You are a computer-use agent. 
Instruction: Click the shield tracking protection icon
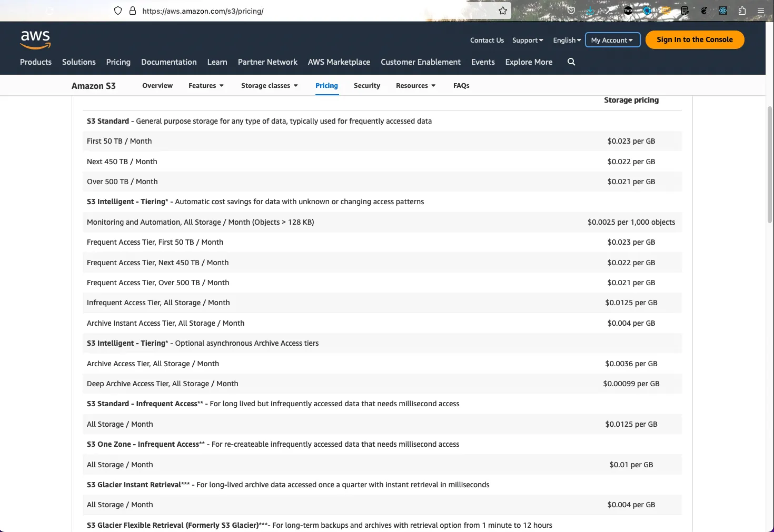(x=118, y=11)
